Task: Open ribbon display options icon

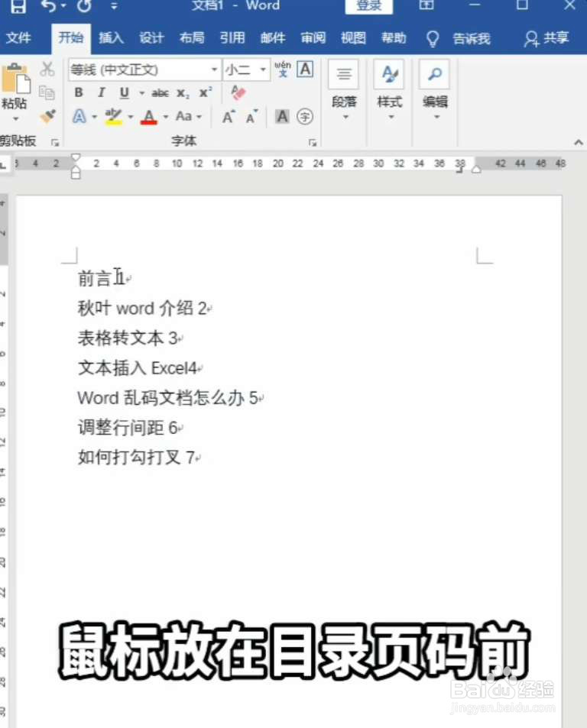Action: 426,5
